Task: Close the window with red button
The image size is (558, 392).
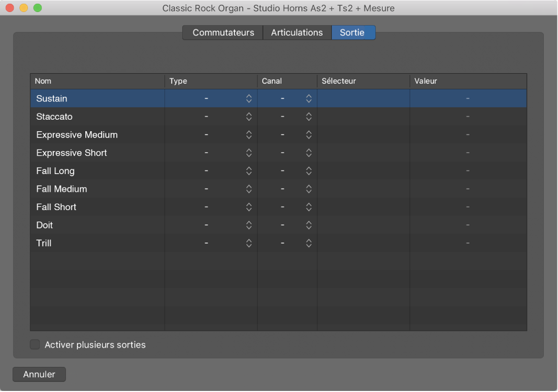Action: tap(10, 8)
